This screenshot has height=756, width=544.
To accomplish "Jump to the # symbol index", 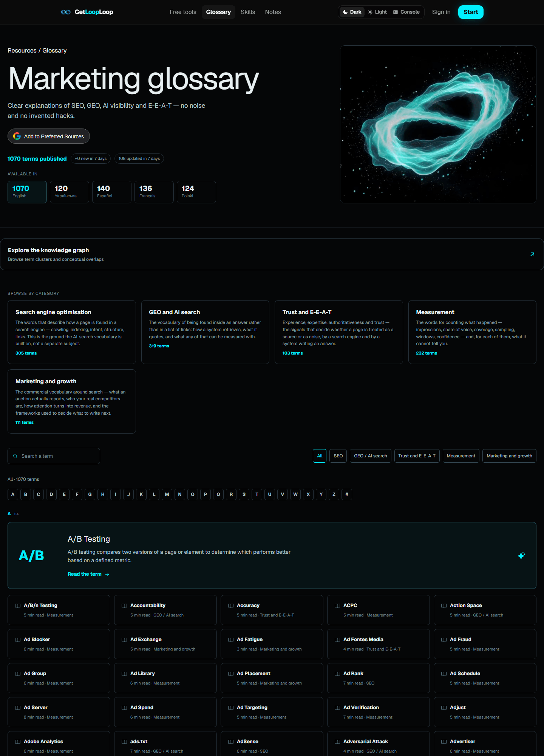I will click(x=347, y=494).
